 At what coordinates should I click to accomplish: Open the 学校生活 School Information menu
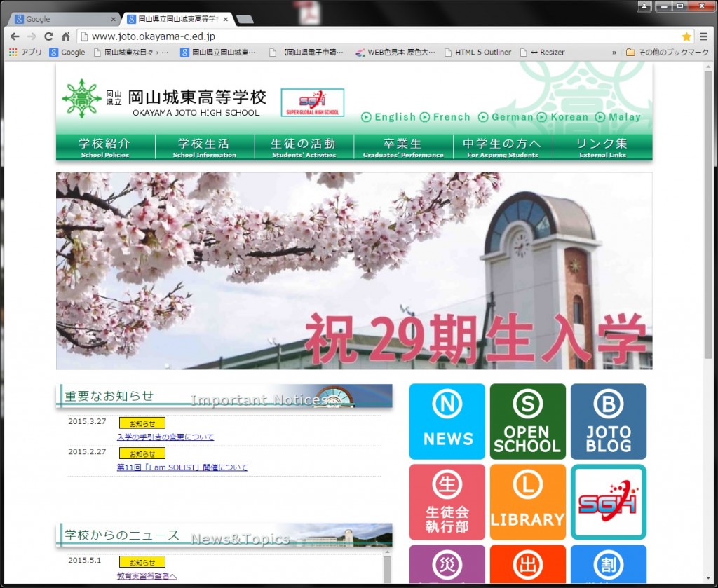(x=205, y=147)
